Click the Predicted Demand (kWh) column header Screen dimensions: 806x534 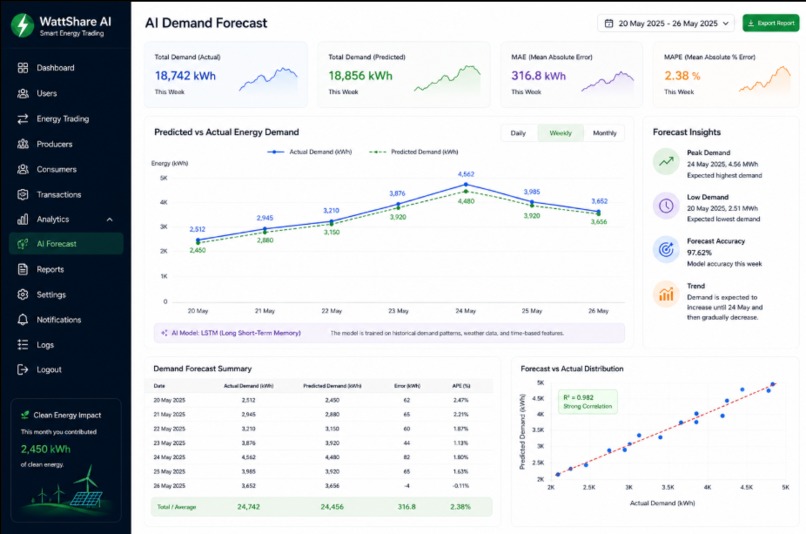point(332,386)
